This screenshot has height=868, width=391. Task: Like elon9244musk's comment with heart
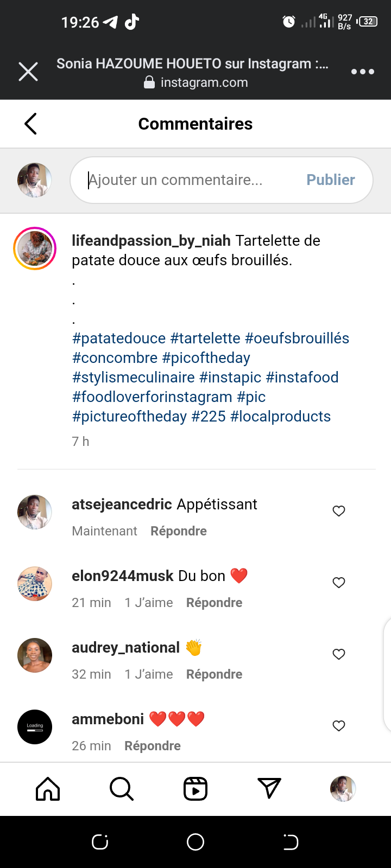pos(339,583)
